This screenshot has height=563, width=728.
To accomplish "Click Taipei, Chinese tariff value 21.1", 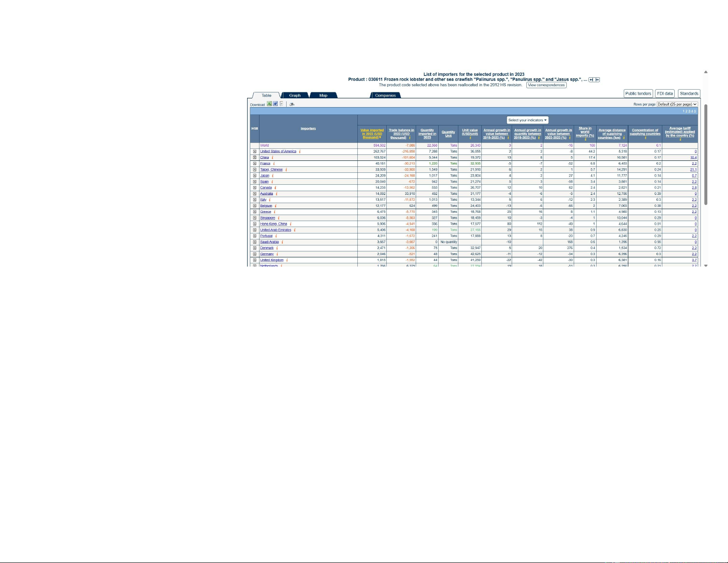I will (694, 170).
